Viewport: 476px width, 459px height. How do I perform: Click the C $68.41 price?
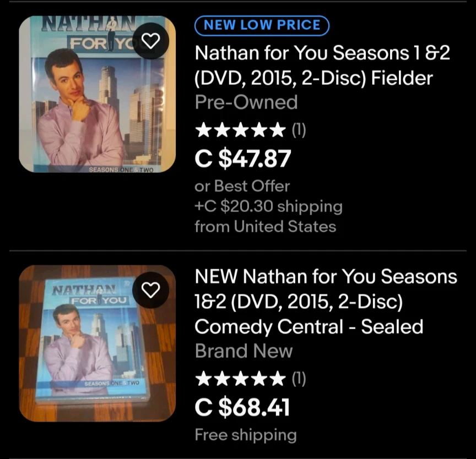coord(242,407)
